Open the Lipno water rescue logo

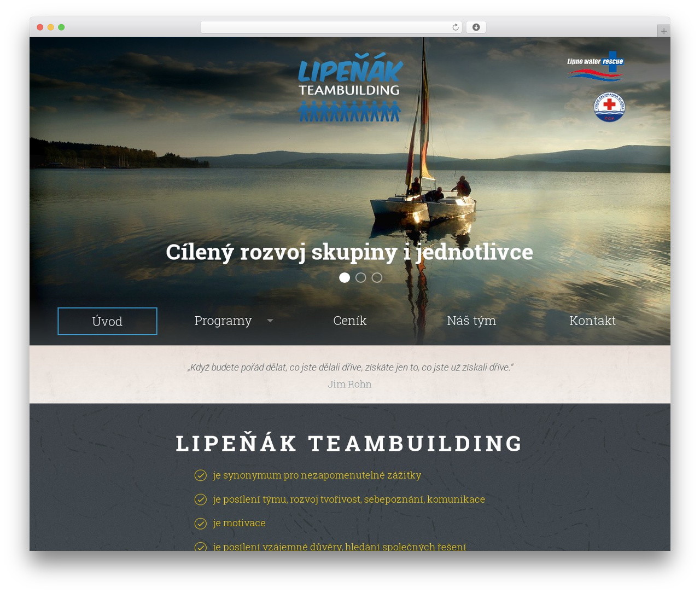596,66
